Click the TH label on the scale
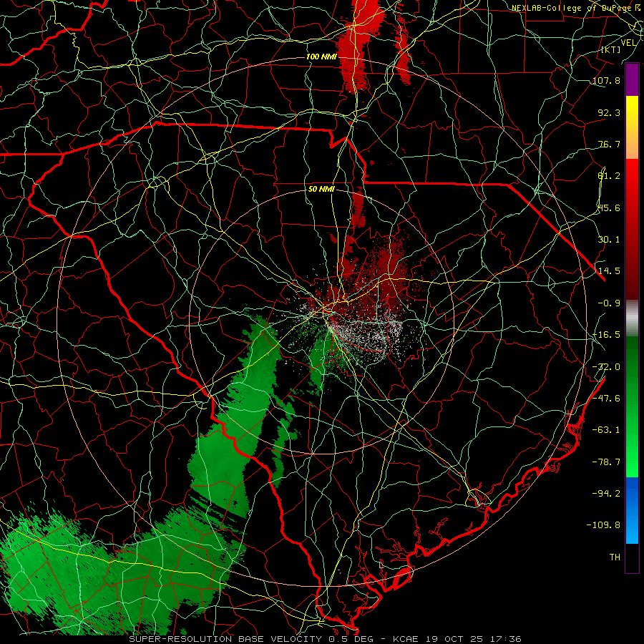 [x=615, y=557]
